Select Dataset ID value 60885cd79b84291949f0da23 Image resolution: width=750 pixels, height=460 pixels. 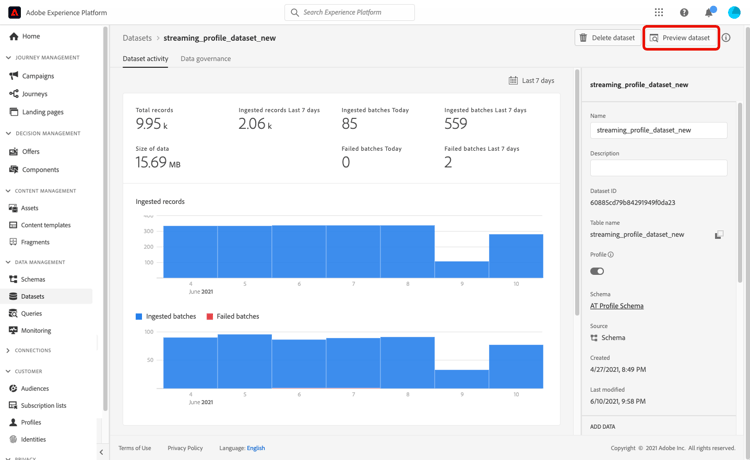click(632, 203)
